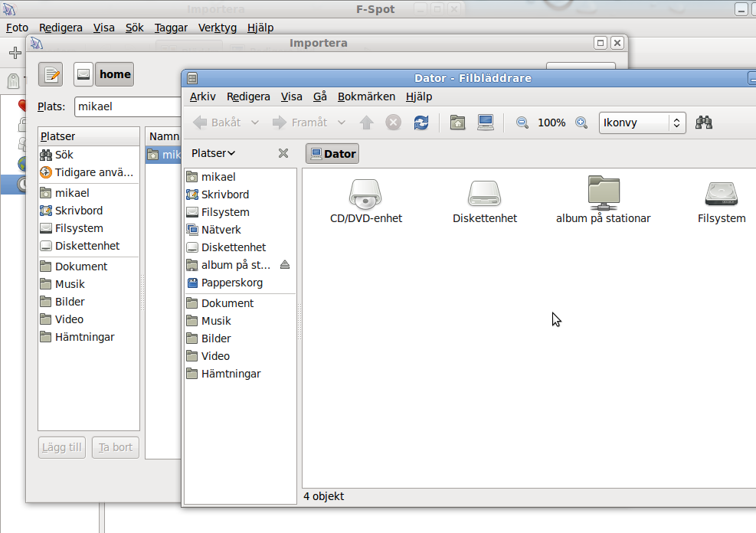Click the stop loading icon in toolbar
The height and width of the screenshot is (533, 756).
point(394,123)
